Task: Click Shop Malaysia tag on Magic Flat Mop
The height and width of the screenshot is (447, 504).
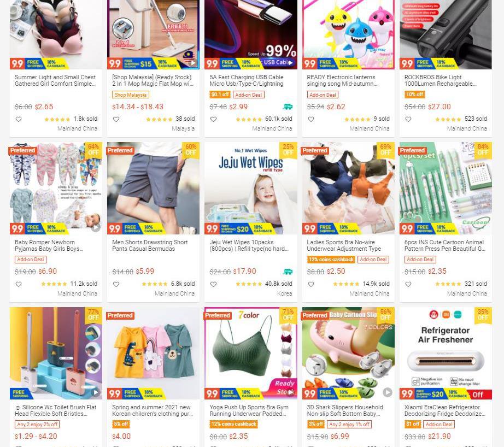Action: pos(131,95)
